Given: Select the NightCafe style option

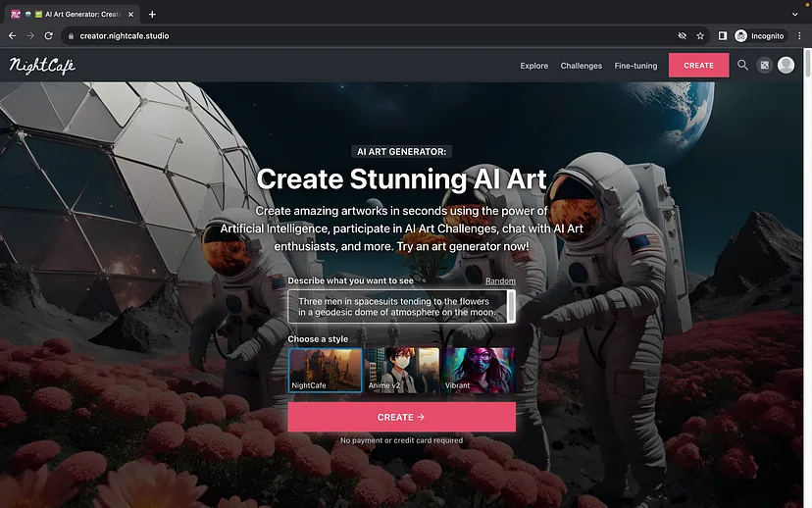Looking at the screenshot, I should (x=325, y=371).
